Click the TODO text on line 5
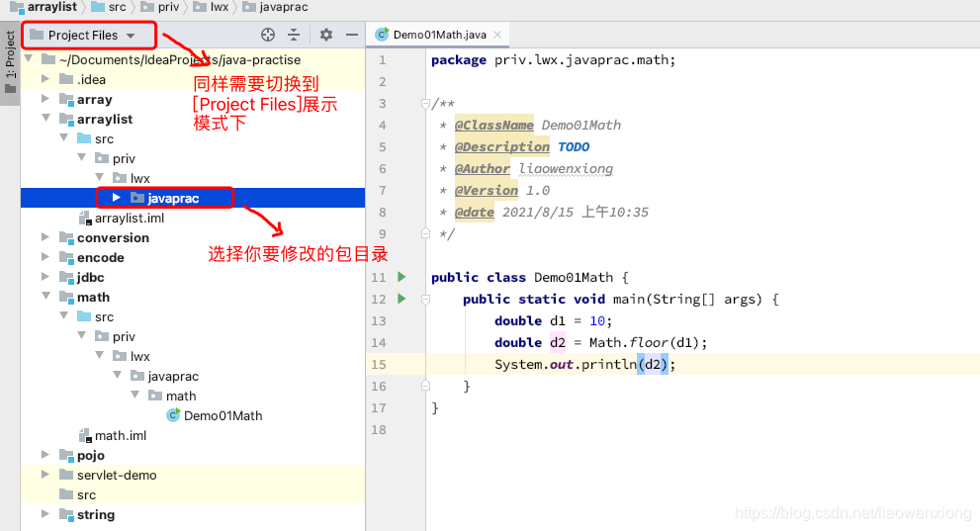 [574, 146]
